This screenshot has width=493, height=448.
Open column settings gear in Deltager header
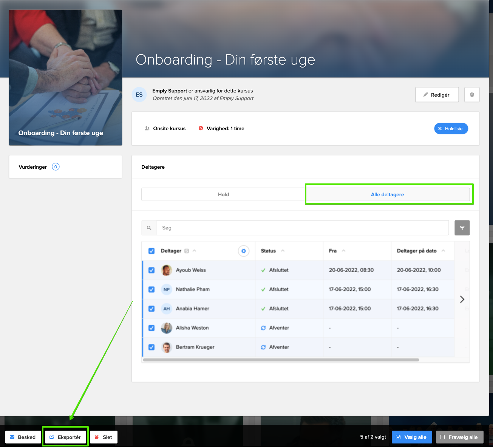tap(244, 251)
